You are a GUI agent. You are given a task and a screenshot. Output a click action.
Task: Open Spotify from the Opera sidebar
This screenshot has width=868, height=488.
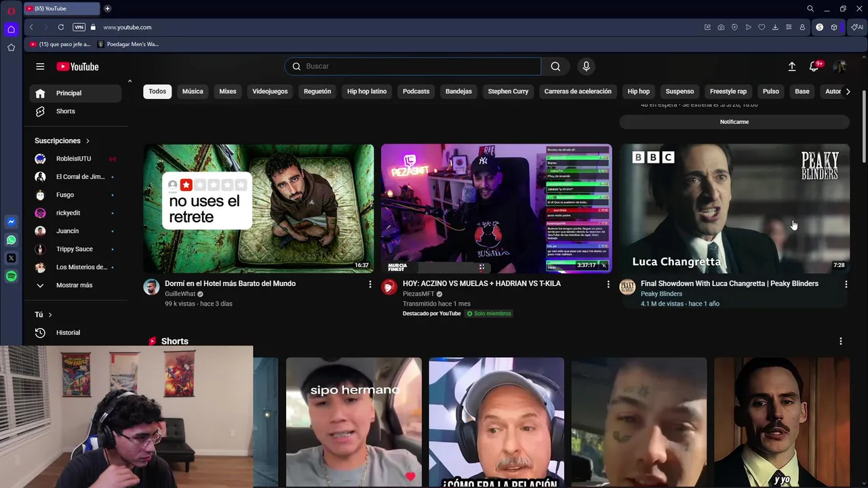point(11,277)
